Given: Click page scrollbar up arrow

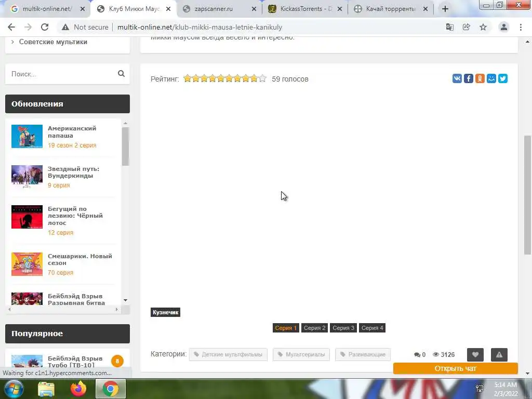Looking at the screenshot, I should 527,42.
